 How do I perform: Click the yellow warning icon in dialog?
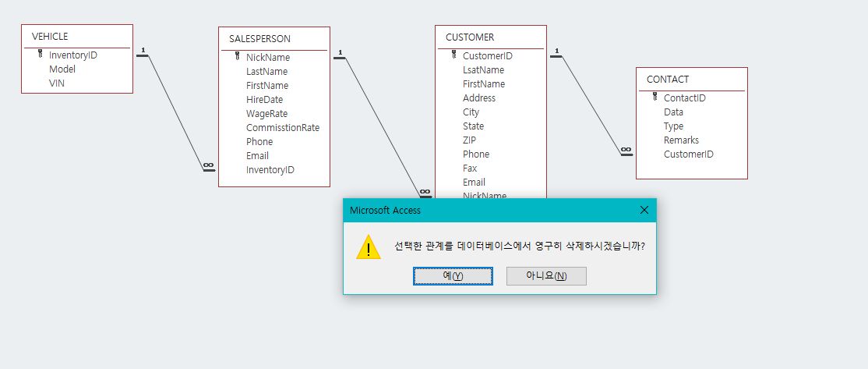(368, 247)
